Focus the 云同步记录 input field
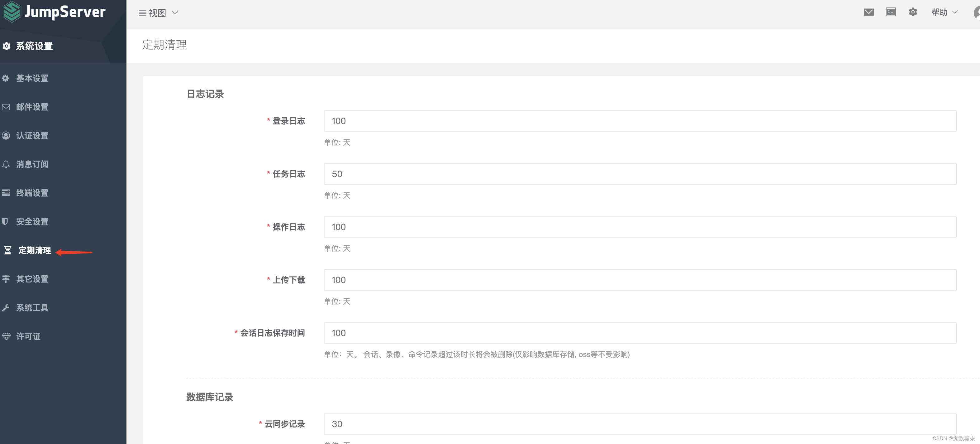 (x=640, y=424)
